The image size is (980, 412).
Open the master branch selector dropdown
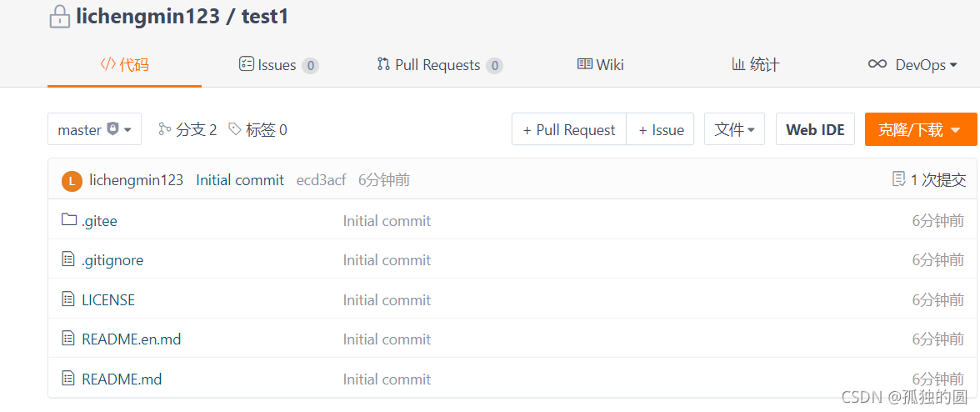click(x=94, y=129)
